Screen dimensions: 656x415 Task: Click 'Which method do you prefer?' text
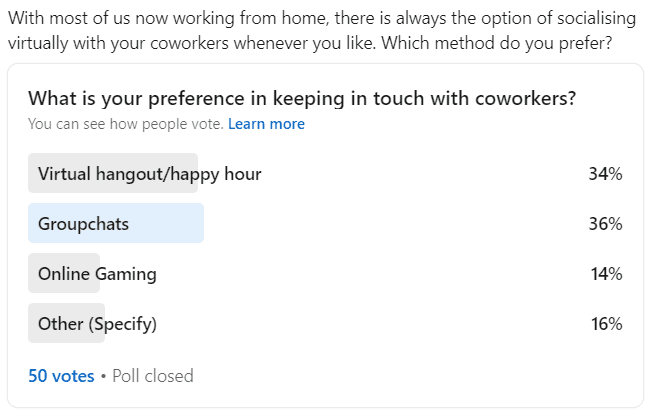497,43
